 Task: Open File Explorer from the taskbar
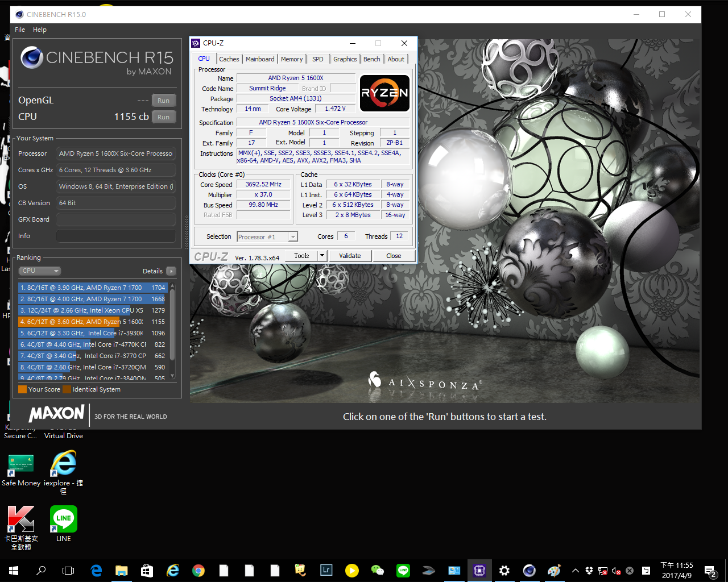pos(122,571)
